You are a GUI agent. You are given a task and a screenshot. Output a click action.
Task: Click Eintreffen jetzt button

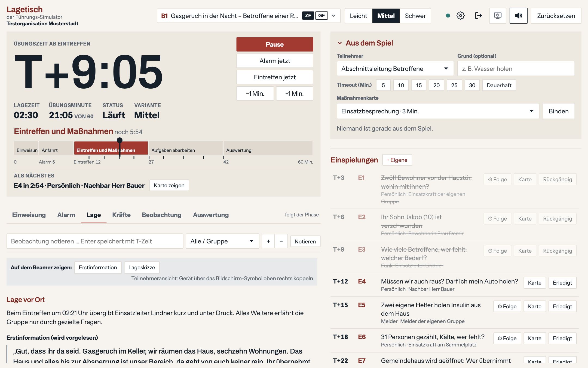pos(275,77)
